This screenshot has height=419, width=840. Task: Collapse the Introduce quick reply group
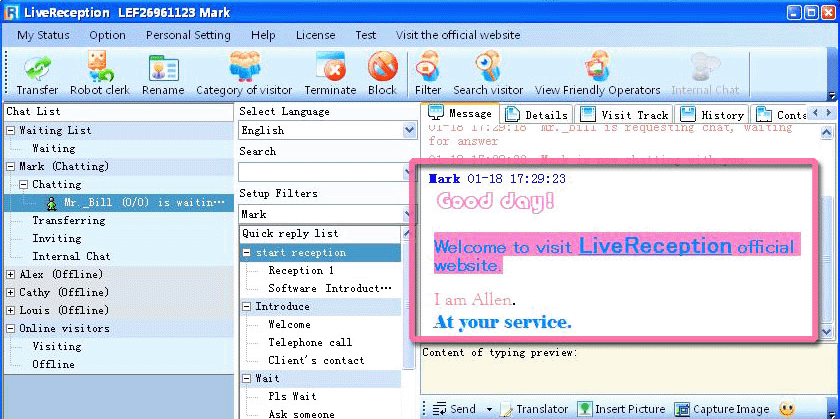246,306
